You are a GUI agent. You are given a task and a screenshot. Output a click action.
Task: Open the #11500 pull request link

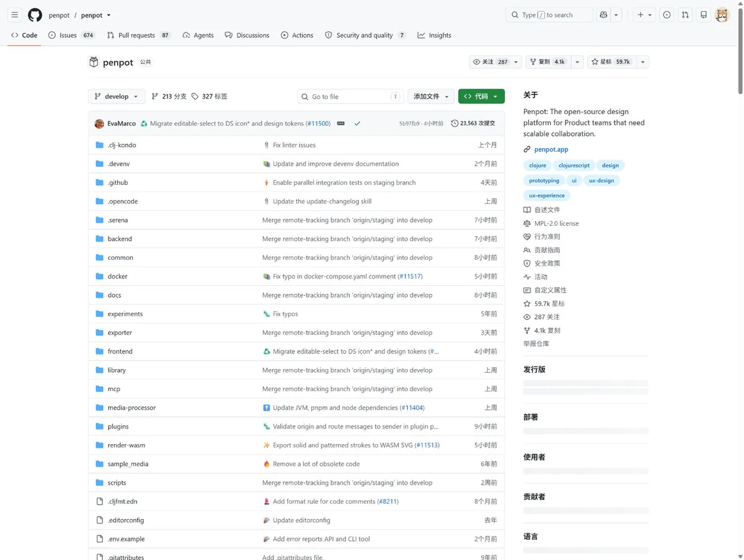(318, 123)
